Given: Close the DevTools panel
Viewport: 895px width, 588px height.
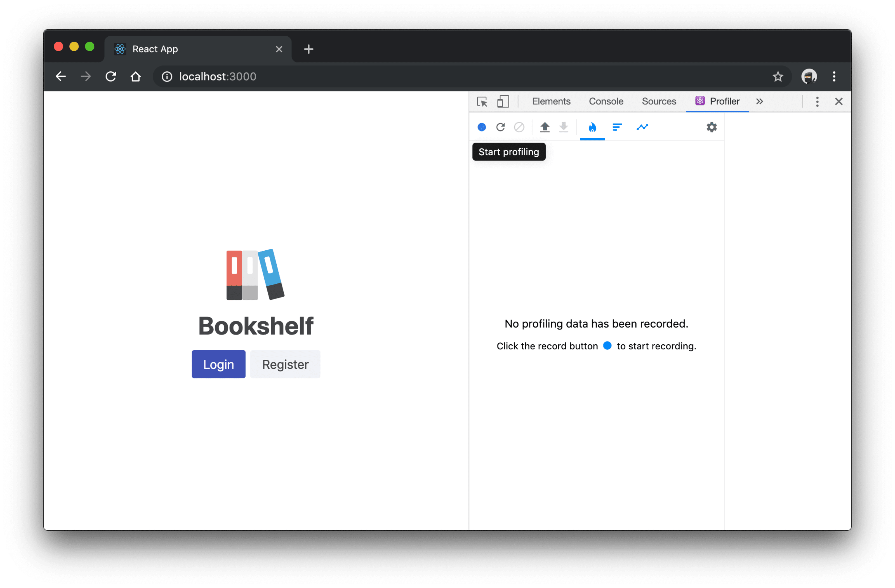Looking at the screenshot, I should [x=838, y=102].
